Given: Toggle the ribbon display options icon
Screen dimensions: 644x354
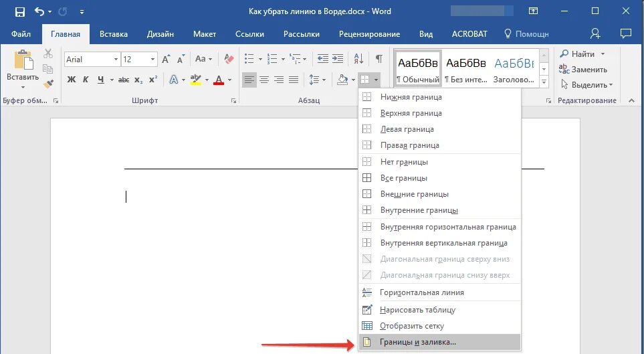Looking at the screenshot, I should coord(533,11).
